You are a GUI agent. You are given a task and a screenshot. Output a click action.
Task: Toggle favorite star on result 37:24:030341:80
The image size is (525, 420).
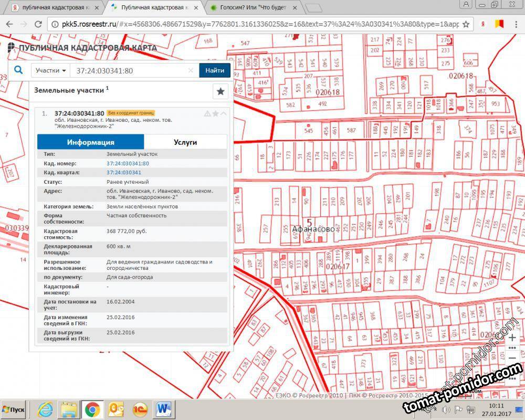tap(215, 113)
